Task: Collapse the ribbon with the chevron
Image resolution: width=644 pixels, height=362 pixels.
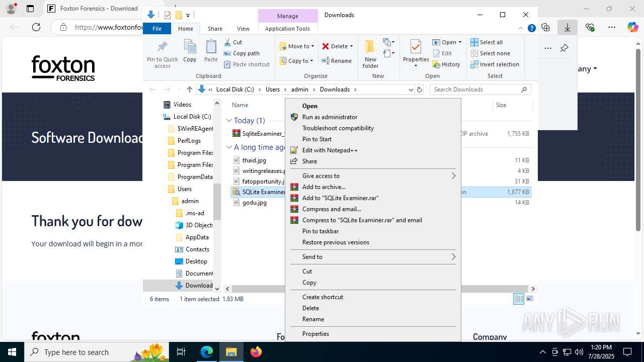Action: (x=521, y=29)
